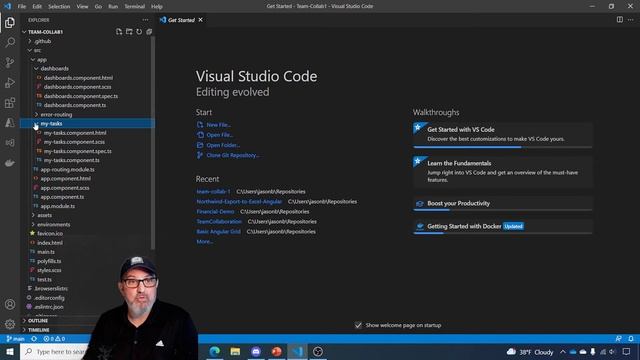Click the main branch indicator in status bar
The image size is (640, 360).
[16, 339]
